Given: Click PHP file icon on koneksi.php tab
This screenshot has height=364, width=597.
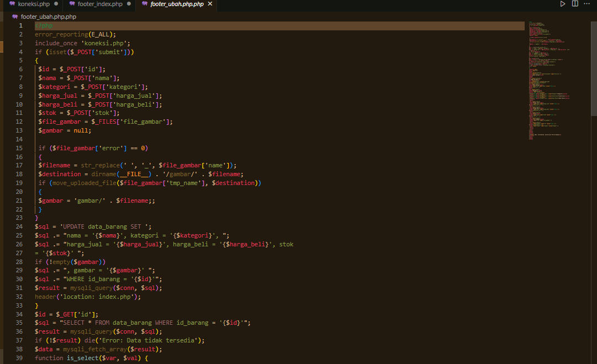Looking at the screenshot, I should tap(13, 4).
